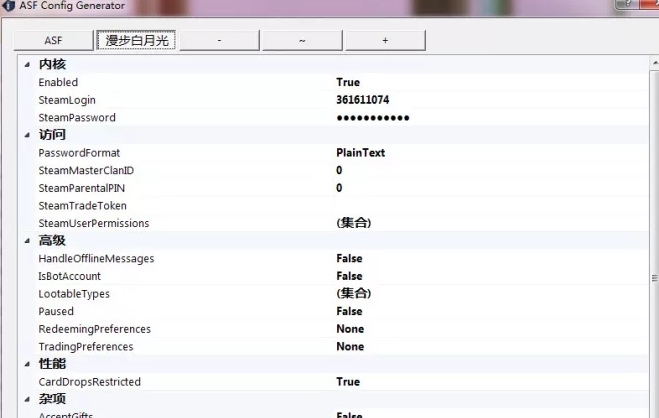659x418 pixels.
Task: Select the SteamParentalPIN label
Action: coord(82,188)
